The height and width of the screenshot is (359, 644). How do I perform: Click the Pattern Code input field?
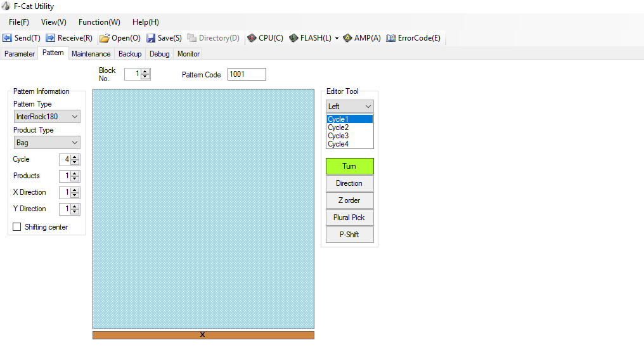[x=247, y=74]
